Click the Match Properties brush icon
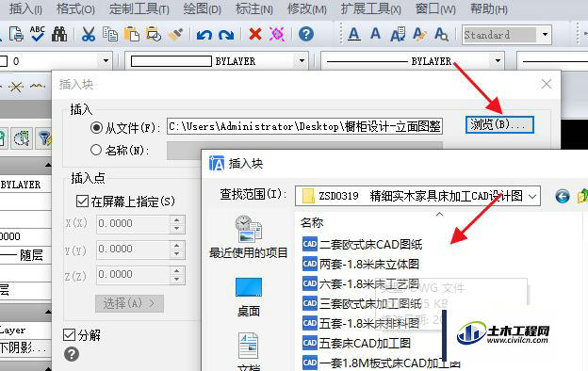Viewport: 588px width, 371px height. point(175,34)
